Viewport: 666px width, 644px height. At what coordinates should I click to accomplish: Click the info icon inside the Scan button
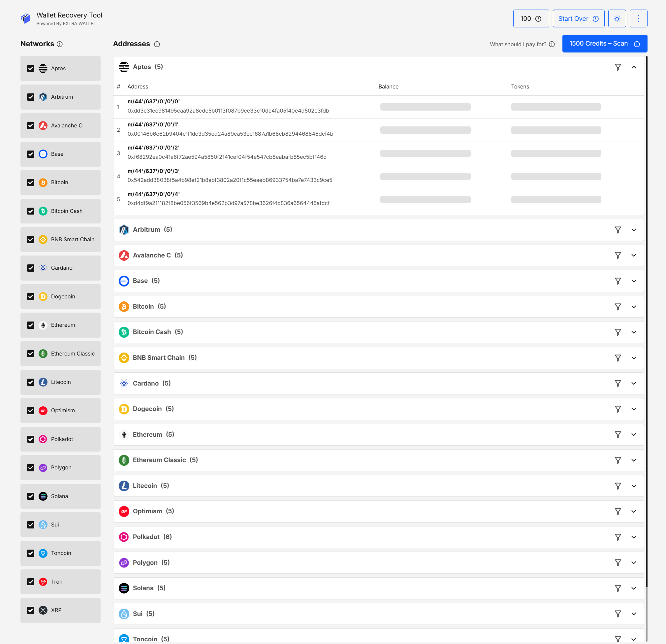(x=637, y=44)
